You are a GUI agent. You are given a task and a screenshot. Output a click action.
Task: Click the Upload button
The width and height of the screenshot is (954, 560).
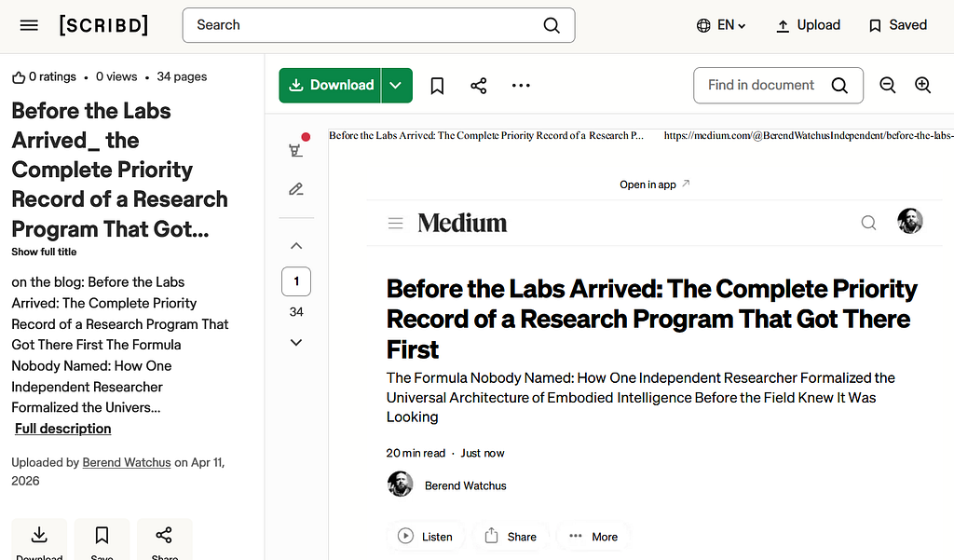809,25
